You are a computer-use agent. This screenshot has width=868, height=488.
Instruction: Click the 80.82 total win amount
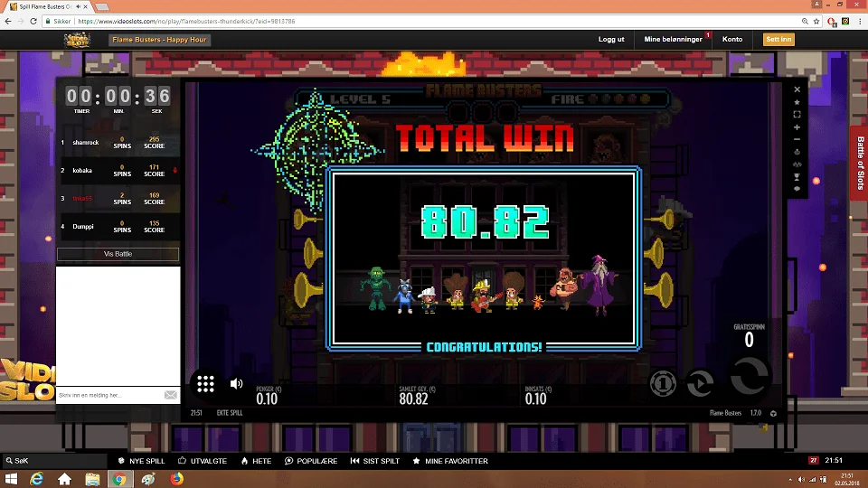485,222
